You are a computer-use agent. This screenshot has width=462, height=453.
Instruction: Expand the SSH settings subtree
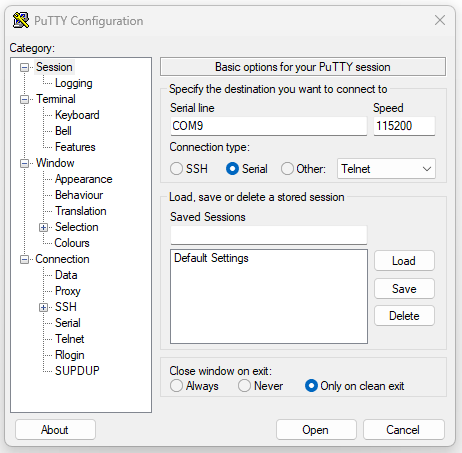click(x=43, y=307)
